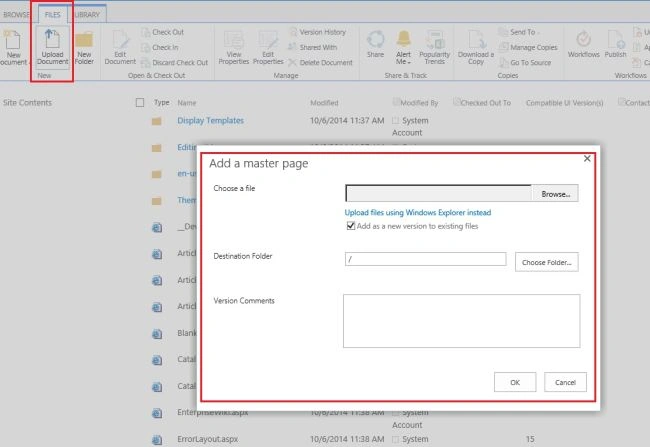This screenshot has height=447, width=650.
Task: Click Go To Source
Action: [x=525, y=63]
